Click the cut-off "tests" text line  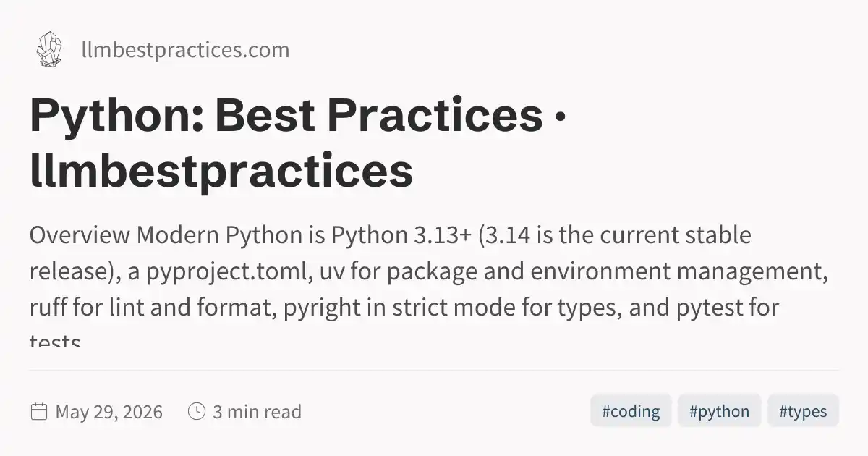55,339
